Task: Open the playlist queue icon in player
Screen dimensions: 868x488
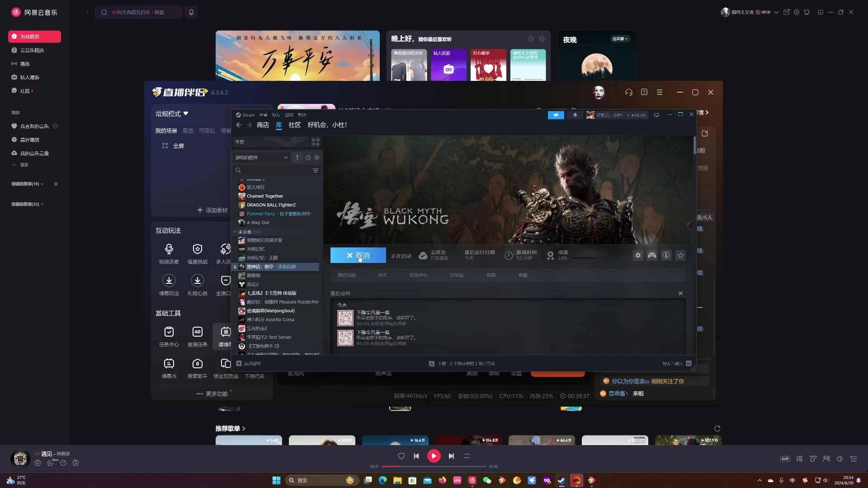Action: [x=854, y=459]
